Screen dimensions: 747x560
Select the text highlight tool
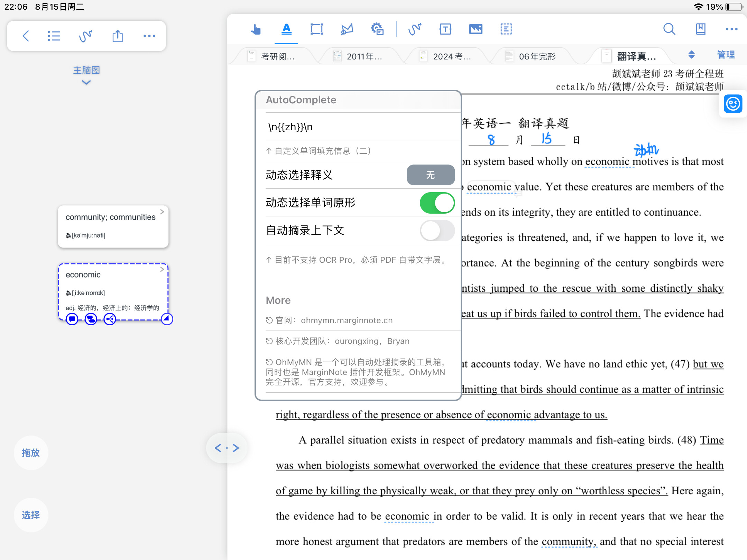tap(286, 29)
